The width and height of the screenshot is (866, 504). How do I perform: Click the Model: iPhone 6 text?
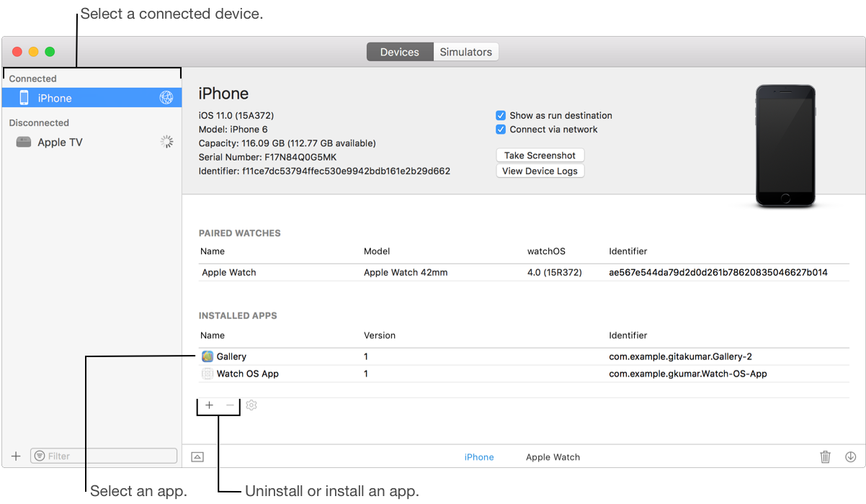click(233, 130)
